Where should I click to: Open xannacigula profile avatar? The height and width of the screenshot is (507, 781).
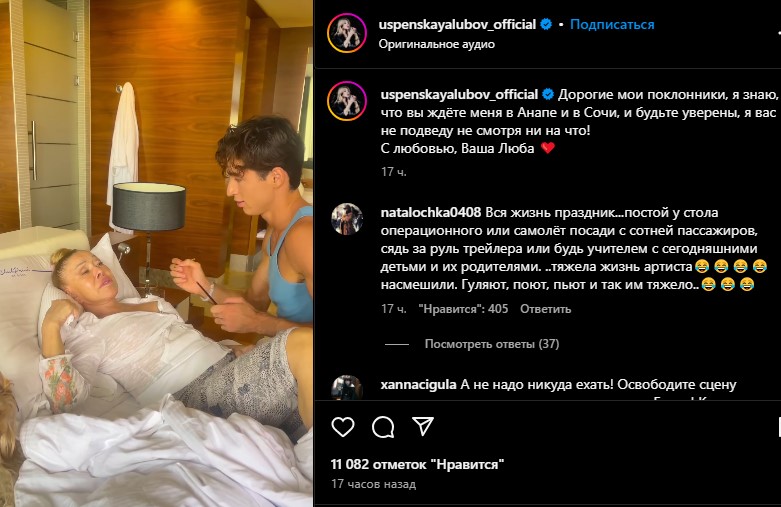click(x=347, y=387)
